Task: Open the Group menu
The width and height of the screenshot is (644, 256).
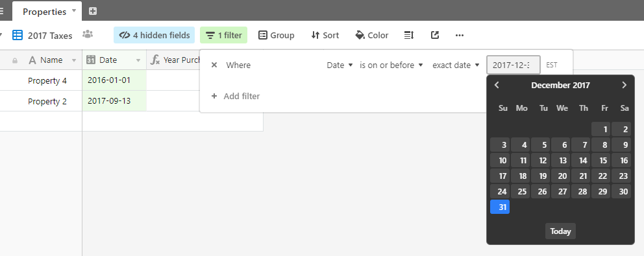Action: [276, 35]
